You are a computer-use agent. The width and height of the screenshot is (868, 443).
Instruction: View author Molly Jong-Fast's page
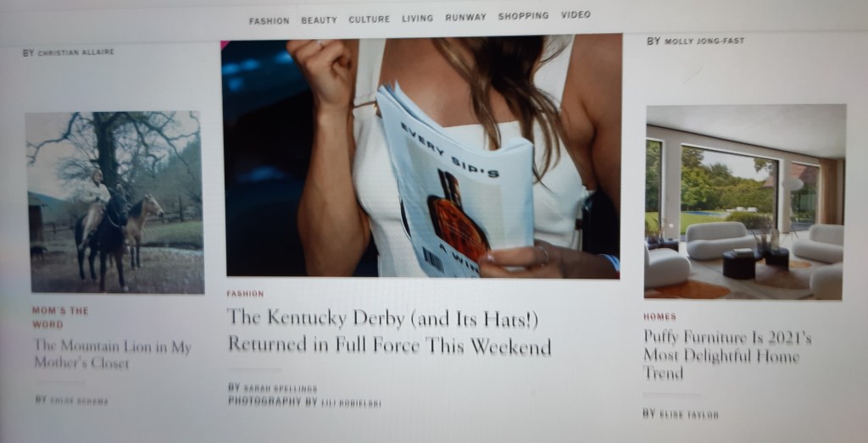tap(704, 41)
